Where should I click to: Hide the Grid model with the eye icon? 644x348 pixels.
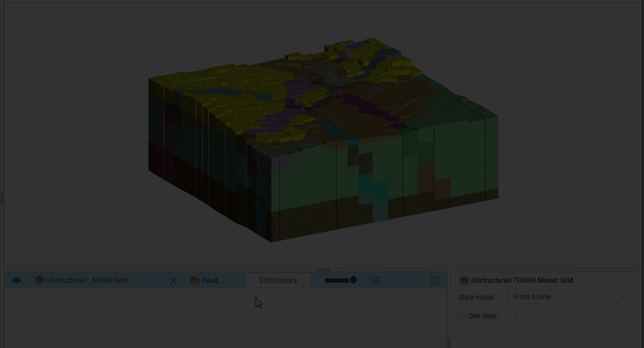point(16,280)
